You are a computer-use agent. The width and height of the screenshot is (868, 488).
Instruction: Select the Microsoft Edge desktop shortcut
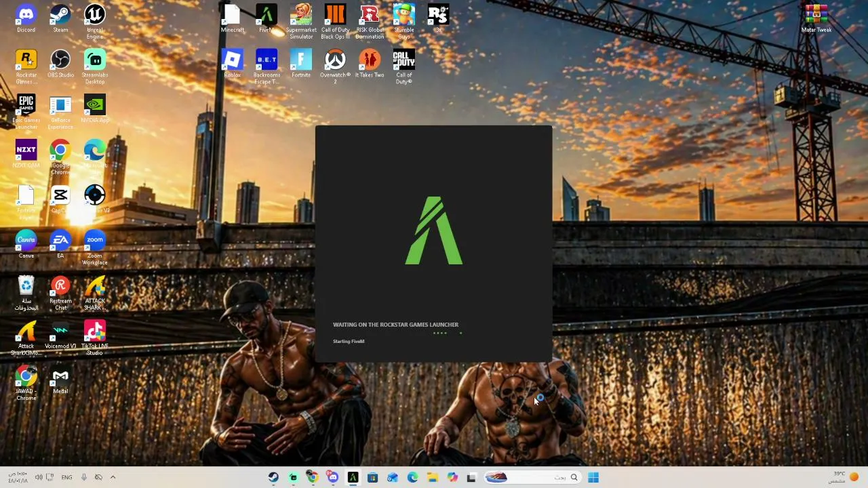pos(95,157)
